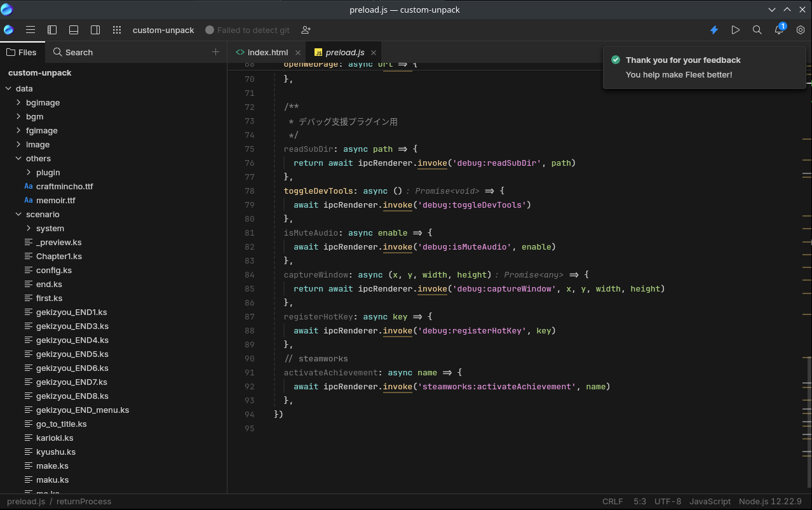Open Chapter1.ks file in tree
The height and width of the screenshot is (510, 812).
(58, 256)
